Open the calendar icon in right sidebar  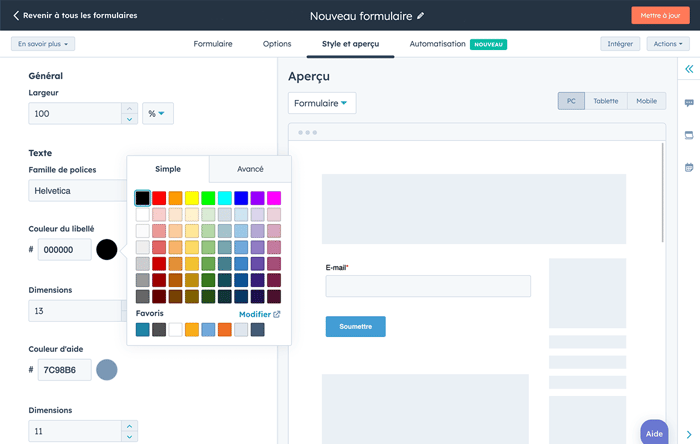(x=689, y=167)
